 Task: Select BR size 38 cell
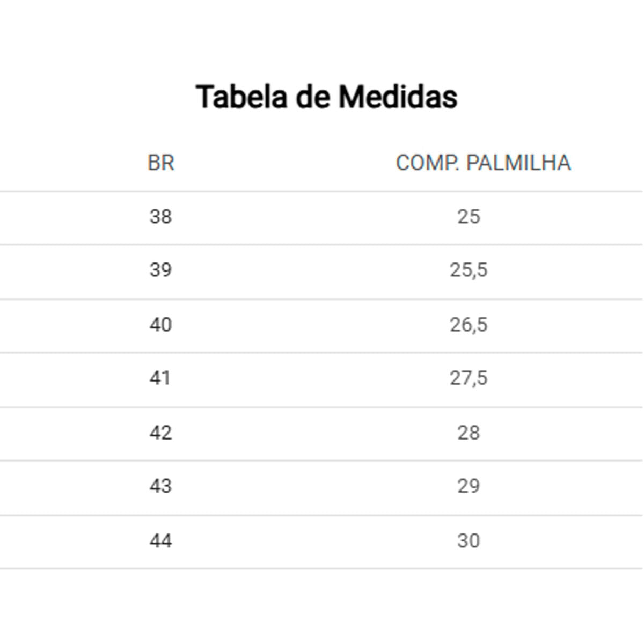tap(160, 217)
